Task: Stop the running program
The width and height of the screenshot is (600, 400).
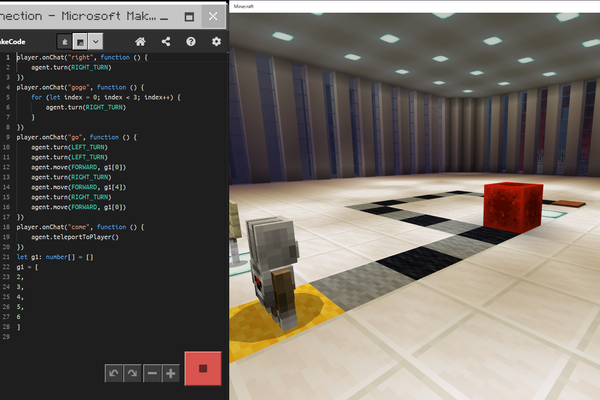Action: click(203, 368)
